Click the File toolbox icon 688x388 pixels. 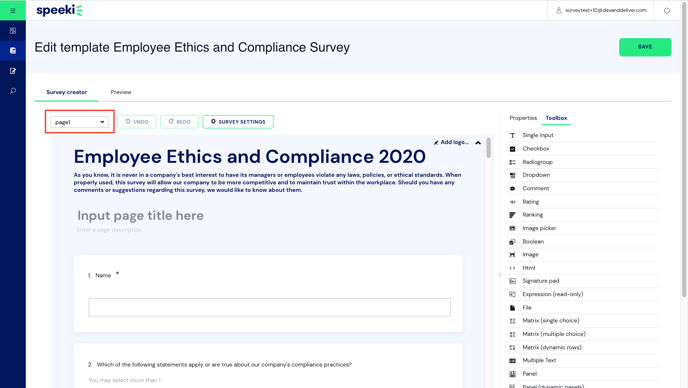(512, 308)
